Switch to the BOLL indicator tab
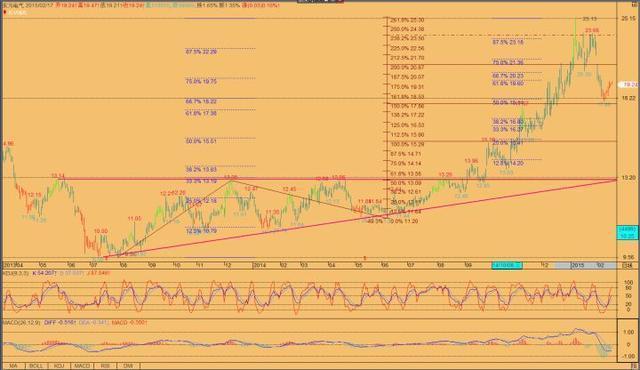640x370 pixels. (x=36, y=366)
